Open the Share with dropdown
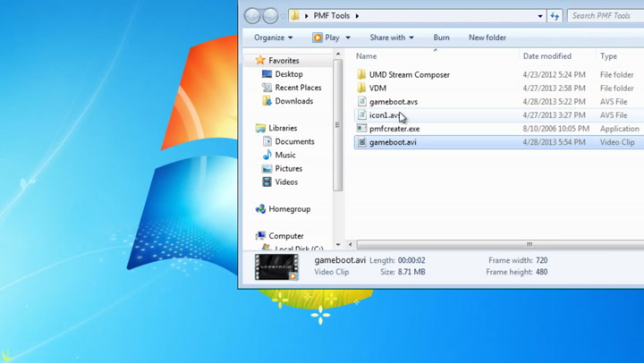The height and width of the screenshot is (363, 644). (x=392, y=38)
